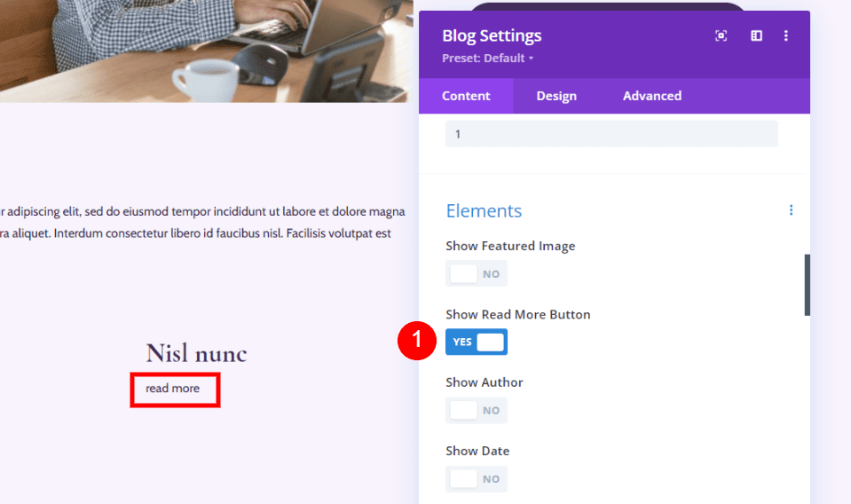Click the read more link
Image resolution: width=851 pixels, height=504 pixels.
coord(173,389)
